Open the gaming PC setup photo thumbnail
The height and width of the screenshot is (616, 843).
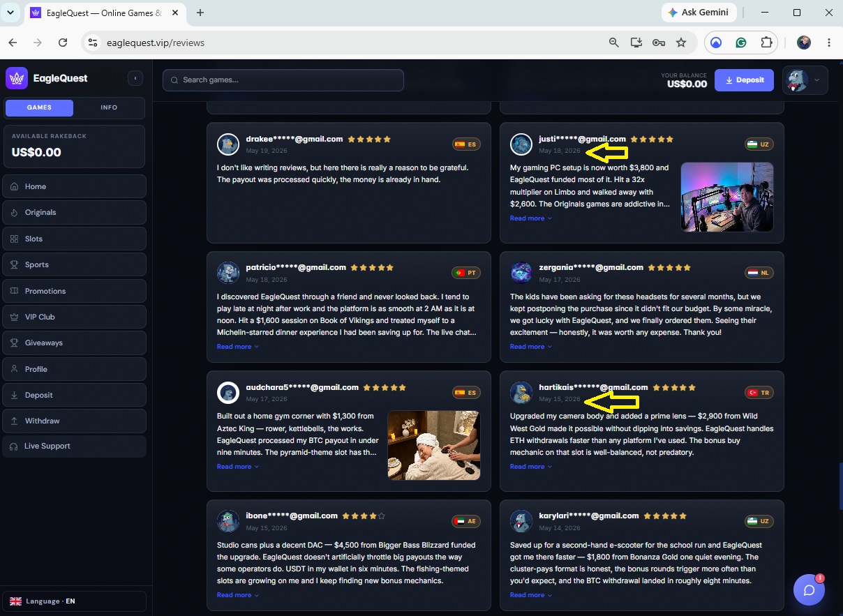pos(727,197)
